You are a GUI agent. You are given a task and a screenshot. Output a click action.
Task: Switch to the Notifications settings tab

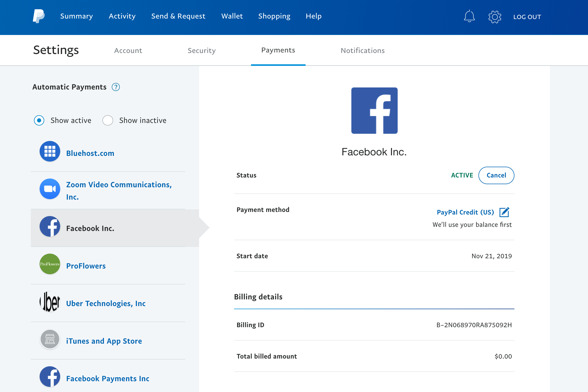tap(363, 50)
